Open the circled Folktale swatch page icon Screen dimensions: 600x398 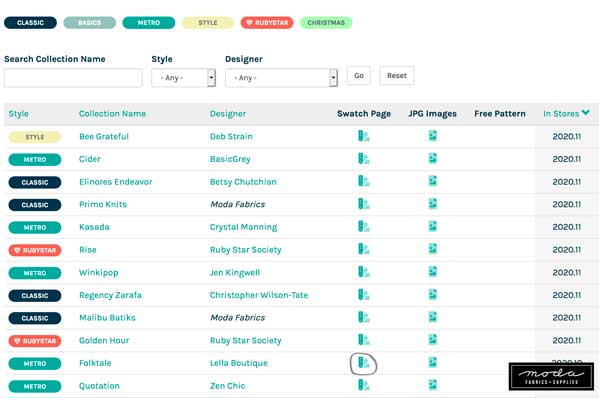point(364,363)
